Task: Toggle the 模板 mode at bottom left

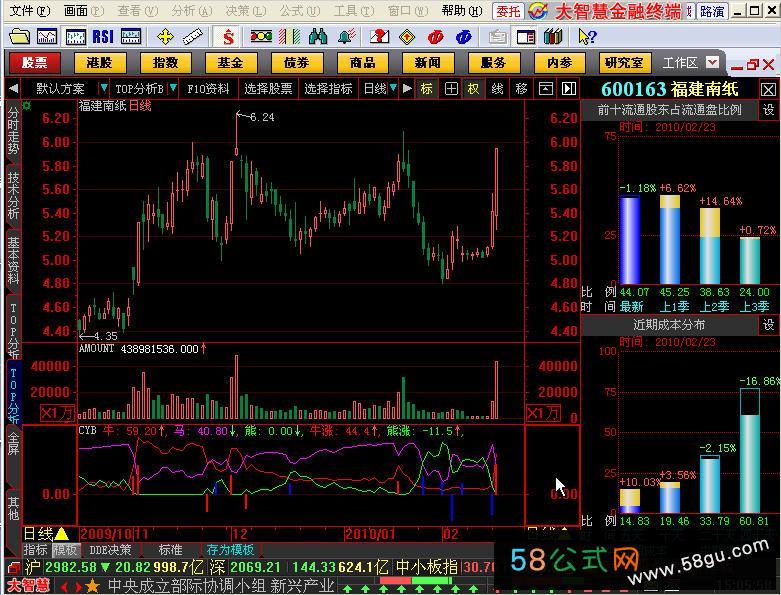Action: (65, 550)
